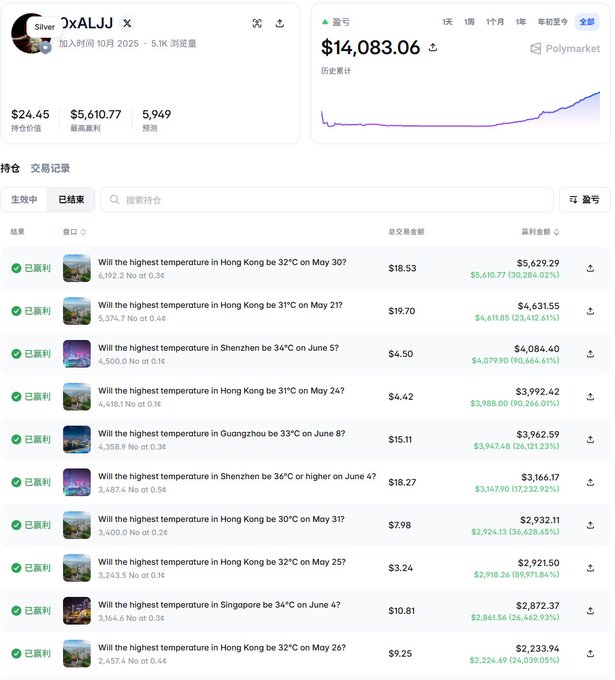Viewport: 615px width, 680px height.
Task: Select the 1周 time range
Action: [x=469, y=22]
